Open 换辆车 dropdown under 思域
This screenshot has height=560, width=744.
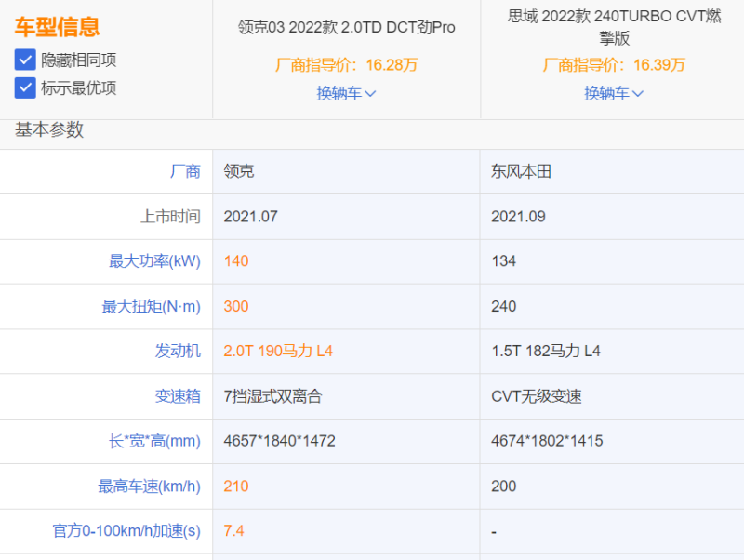[x=606, y=93]
